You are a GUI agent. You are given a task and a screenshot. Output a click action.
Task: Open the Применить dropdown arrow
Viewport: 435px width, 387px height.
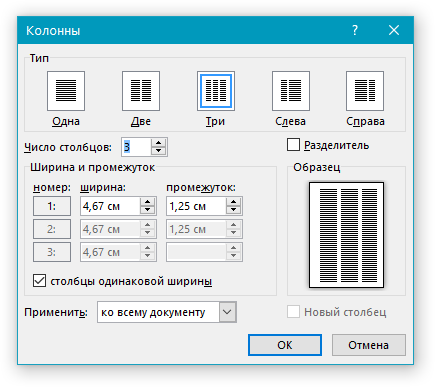tap(227, 312)
